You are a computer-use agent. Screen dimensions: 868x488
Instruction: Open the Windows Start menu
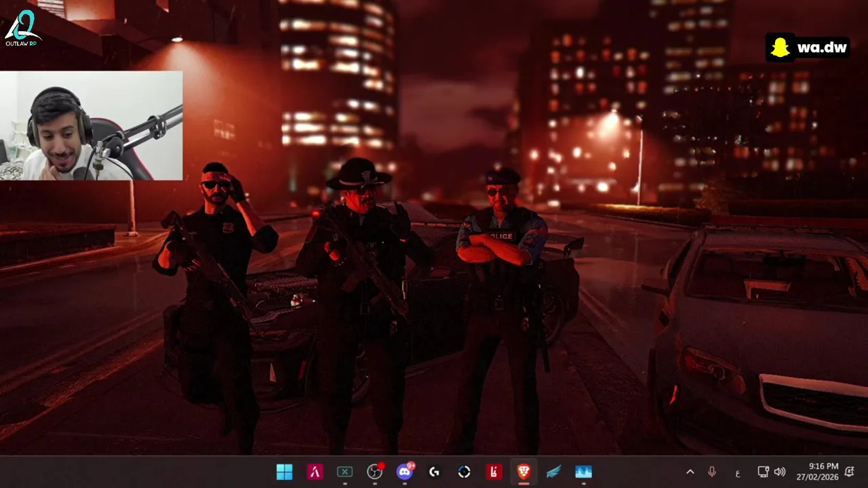coord(285,472)
